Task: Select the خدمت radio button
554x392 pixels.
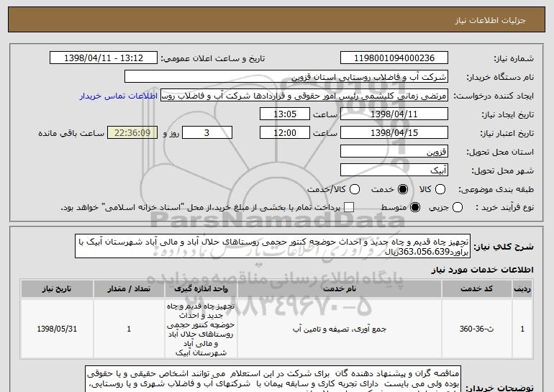Action: 403,189
